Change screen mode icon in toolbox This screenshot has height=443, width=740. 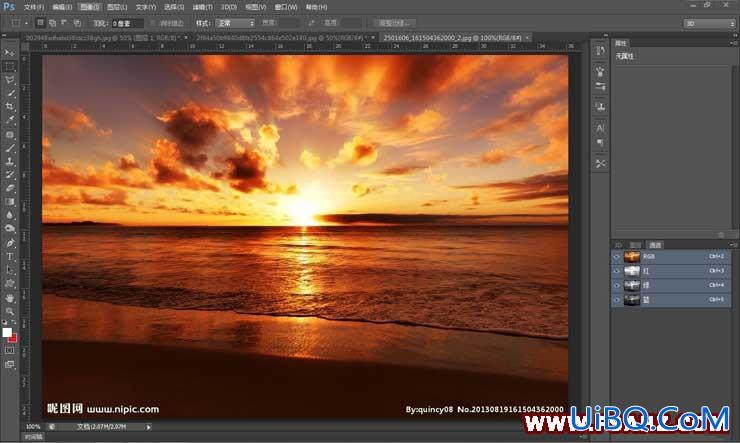coord(9,365)
